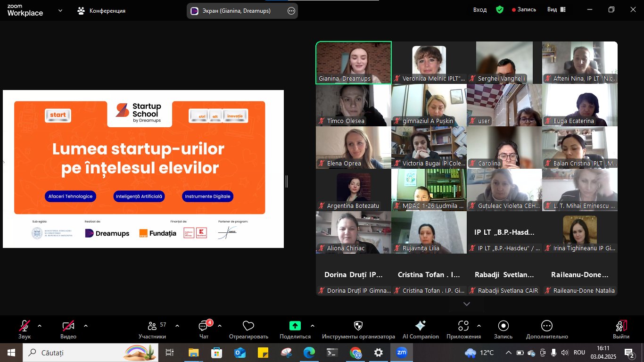
Task: Click divider handle between share and gallery
Action: [x=287, y=181]
